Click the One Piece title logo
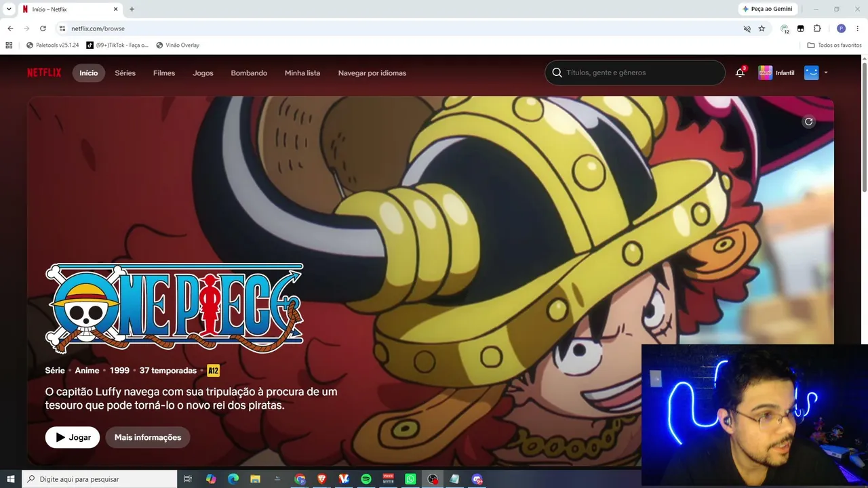 click(174, 308)
